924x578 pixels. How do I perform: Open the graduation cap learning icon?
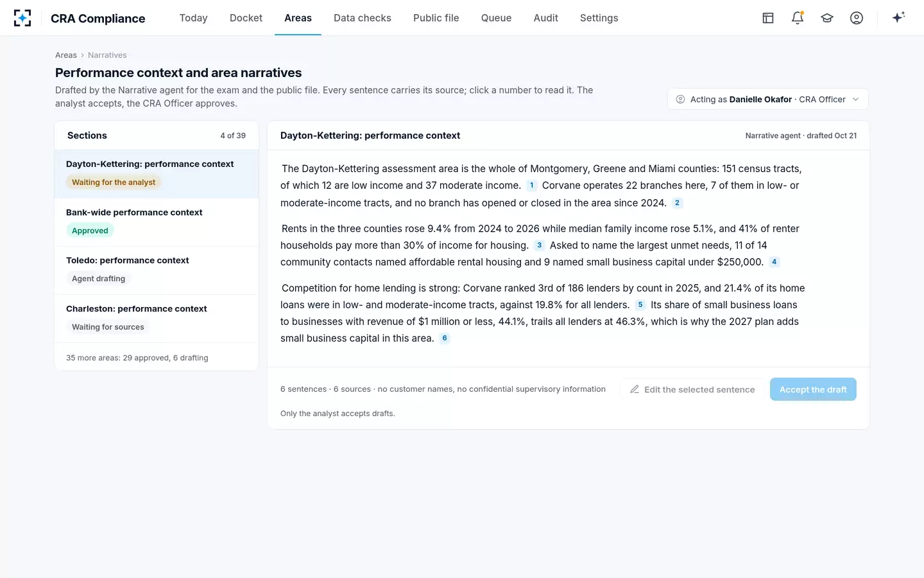tap(827, 18)
